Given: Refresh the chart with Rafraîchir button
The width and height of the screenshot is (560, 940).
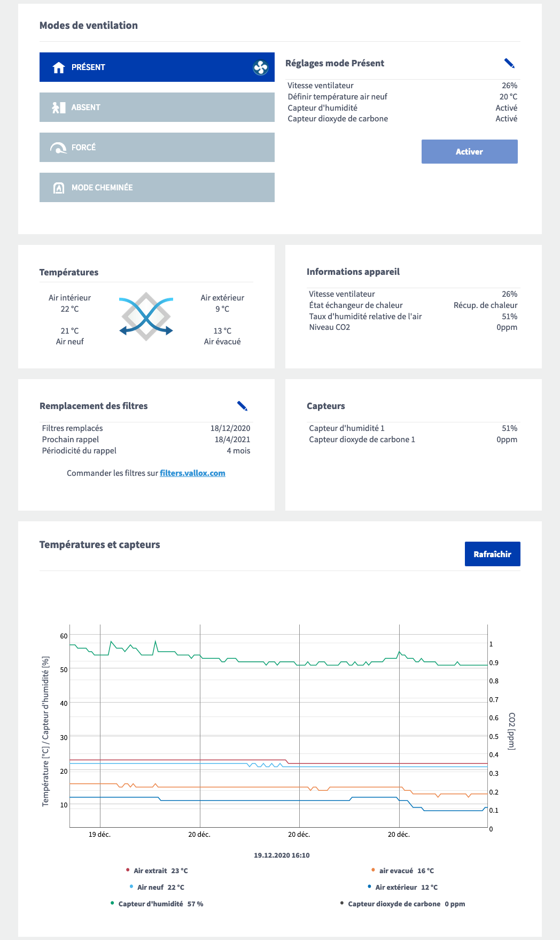Looking at the screenshot, I should (x=492, y=554).
